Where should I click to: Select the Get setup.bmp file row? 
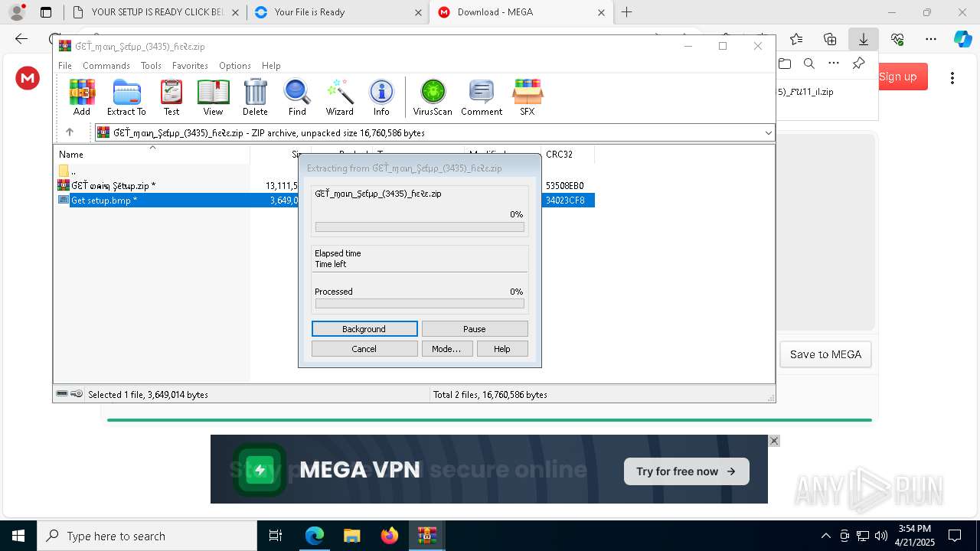[x=325, y=201]
